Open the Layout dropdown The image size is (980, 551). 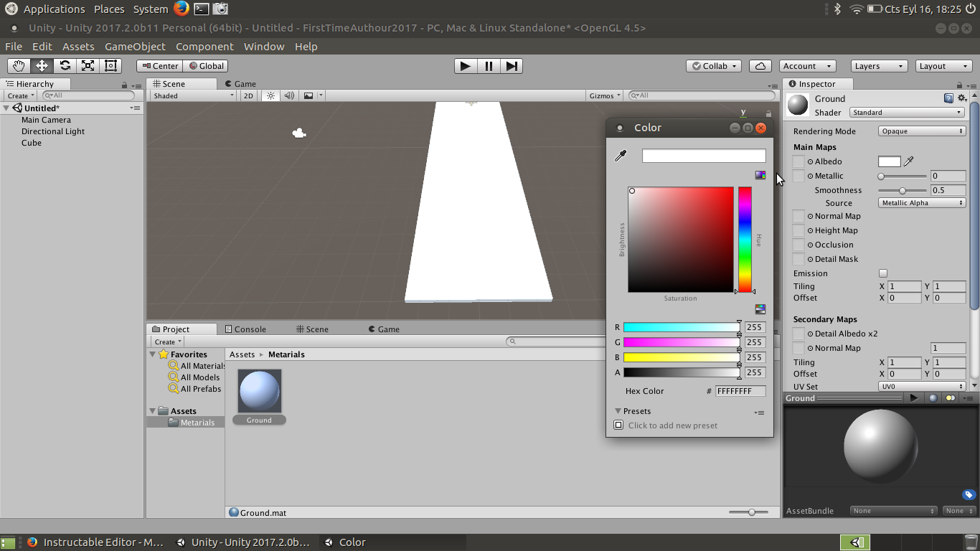coord(943,65)
